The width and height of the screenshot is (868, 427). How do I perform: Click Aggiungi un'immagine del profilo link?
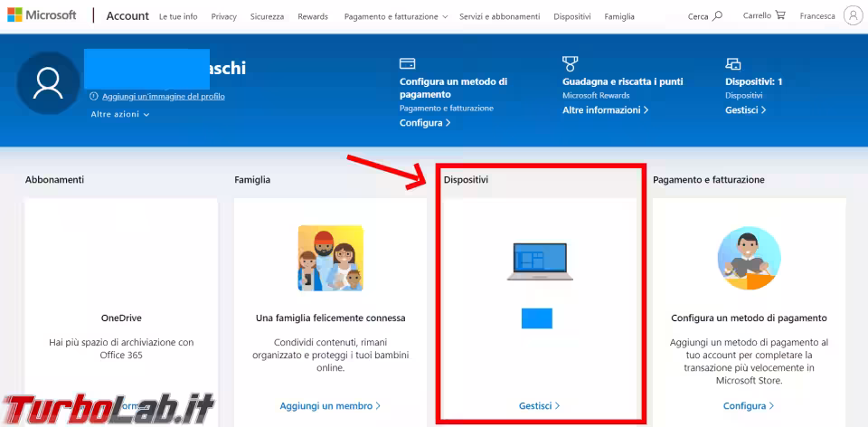164,97
